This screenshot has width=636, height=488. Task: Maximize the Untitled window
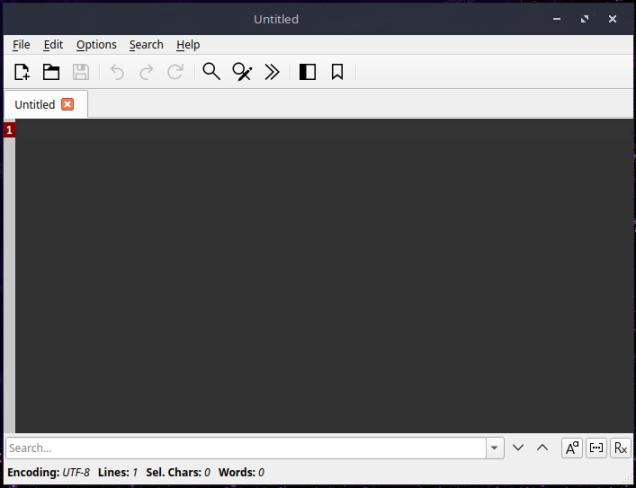coord(584,19)
